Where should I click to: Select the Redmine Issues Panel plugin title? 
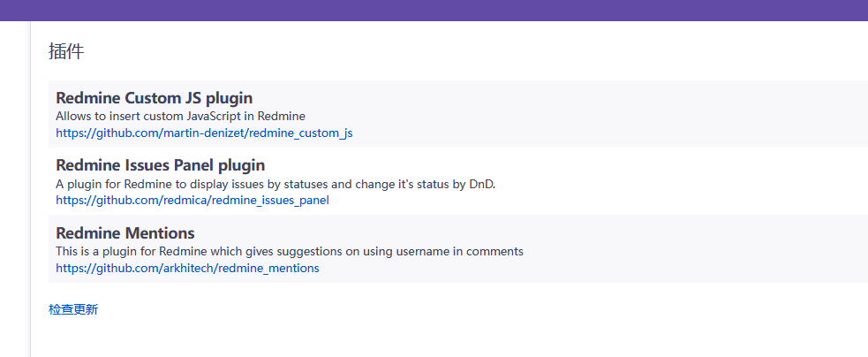[160, 165]
